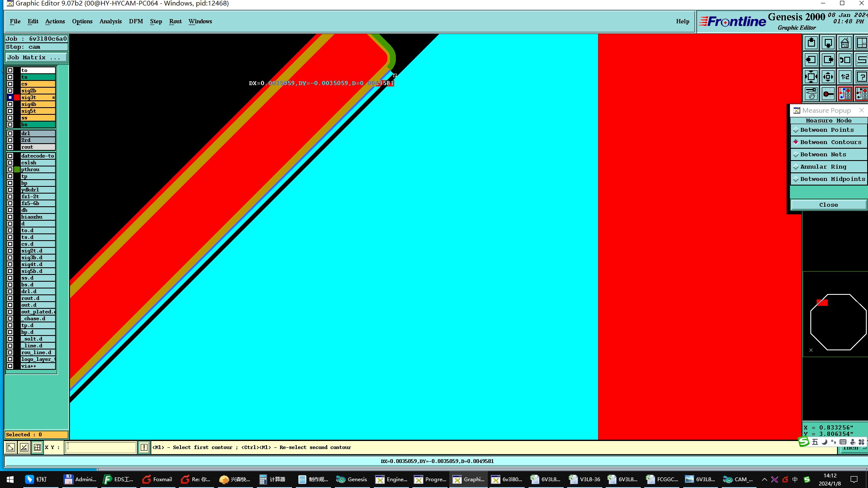868x488 pixels.
Task: Click the pan left arrow icon
Action: (811, 60)
